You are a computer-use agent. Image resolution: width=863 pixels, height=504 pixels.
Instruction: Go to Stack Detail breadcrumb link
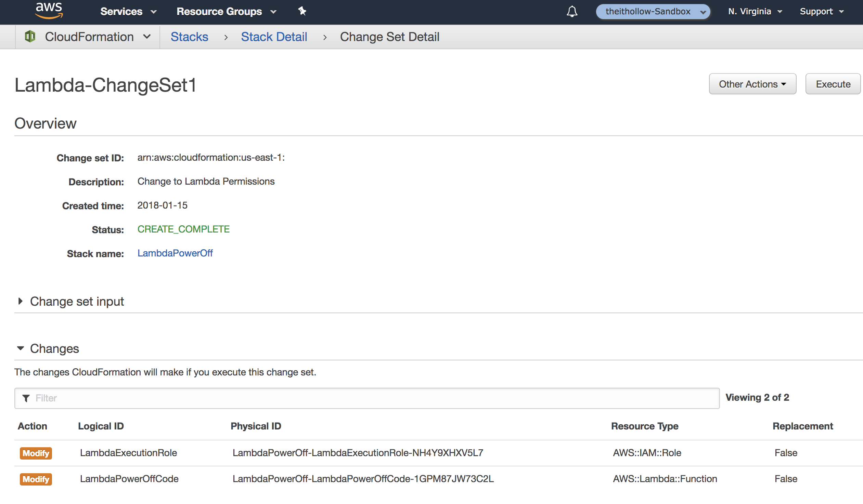tap(274, 37)
